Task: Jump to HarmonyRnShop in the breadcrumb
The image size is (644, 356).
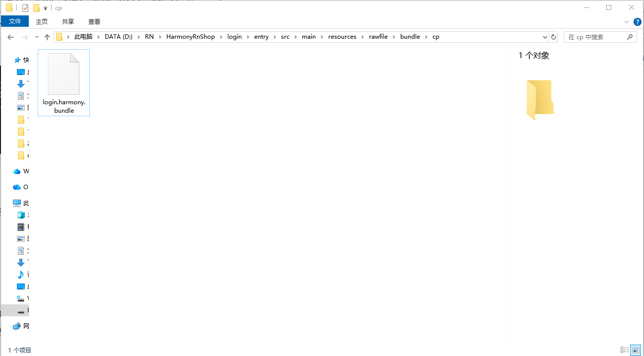Action: tap(191, 37)
